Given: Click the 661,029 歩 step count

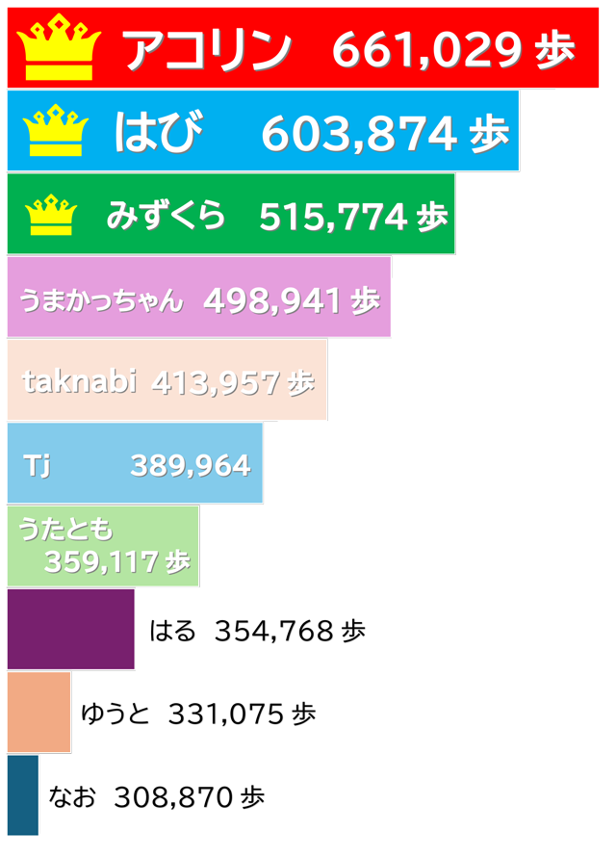Looking at the screenshot, I should pos(453,50).
